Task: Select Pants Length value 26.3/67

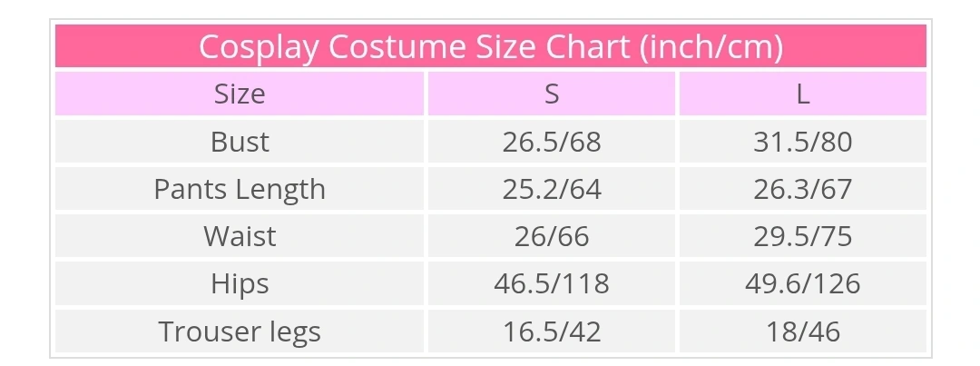Action: 802,189
